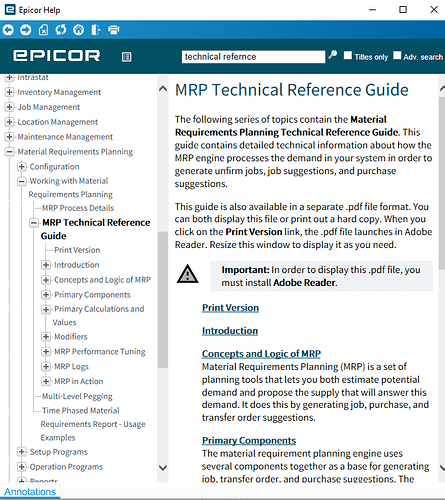
Task: Click the search magnifier icon
Action: [x=332, y=55]
